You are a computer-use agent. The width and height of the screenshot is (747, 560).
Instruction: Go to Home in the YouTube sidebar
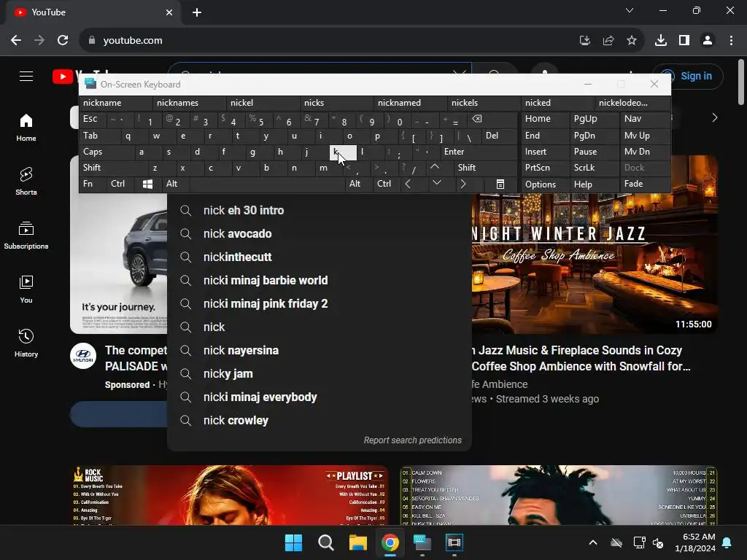click(26, 128)
